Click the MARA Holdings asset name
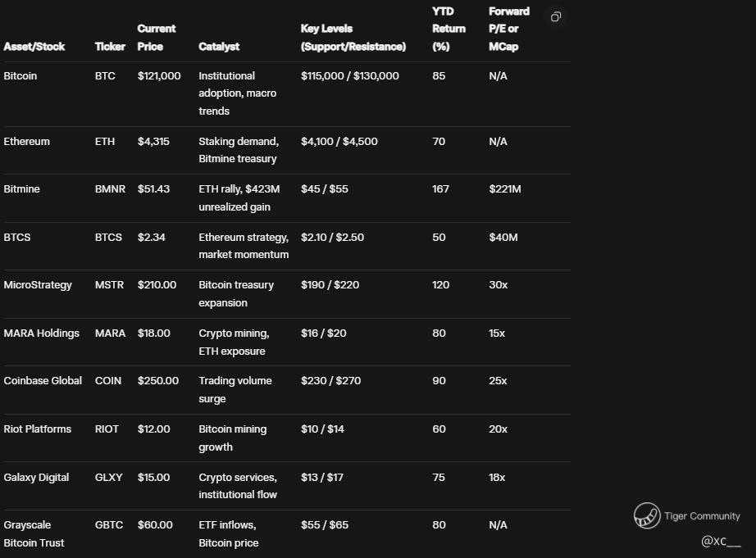Viewport: 756px width, 558px height. click(41, 333)
